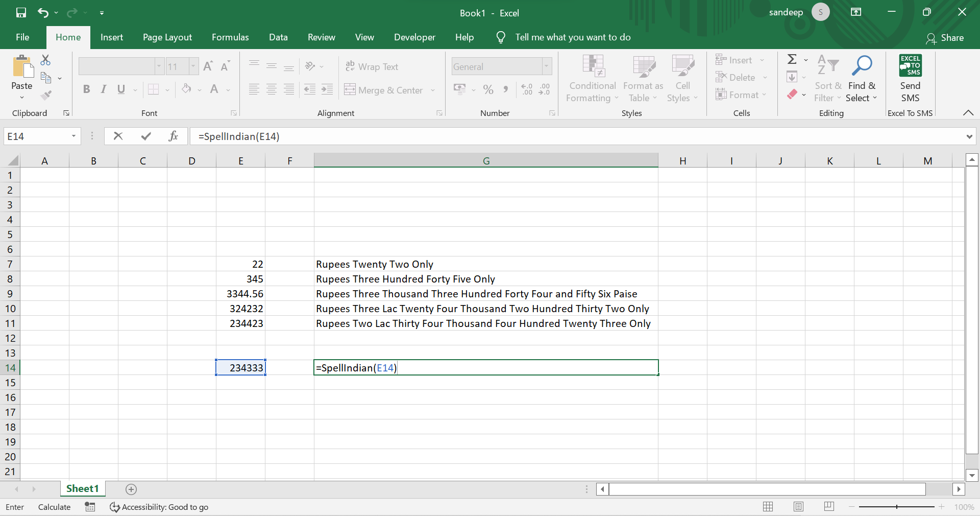Click the Sheet1 tab

click(x=82, y=489)
